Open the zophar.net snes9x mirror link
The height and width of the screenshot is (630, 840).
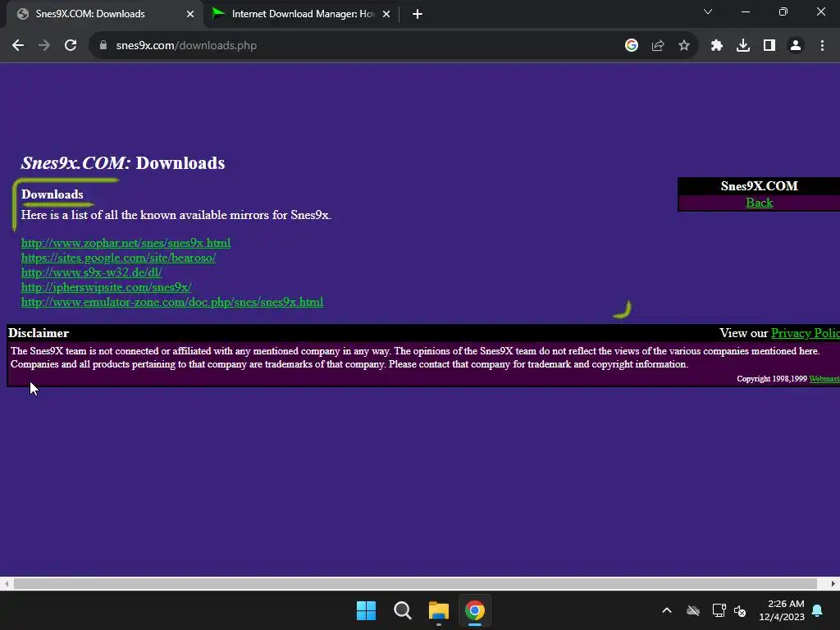pos(126,243)
